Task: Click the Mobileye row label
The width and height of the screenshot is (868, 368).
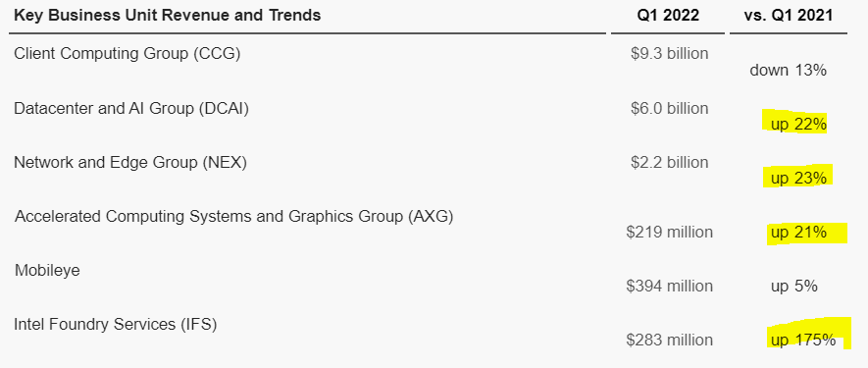Action: tap(47, 271)
